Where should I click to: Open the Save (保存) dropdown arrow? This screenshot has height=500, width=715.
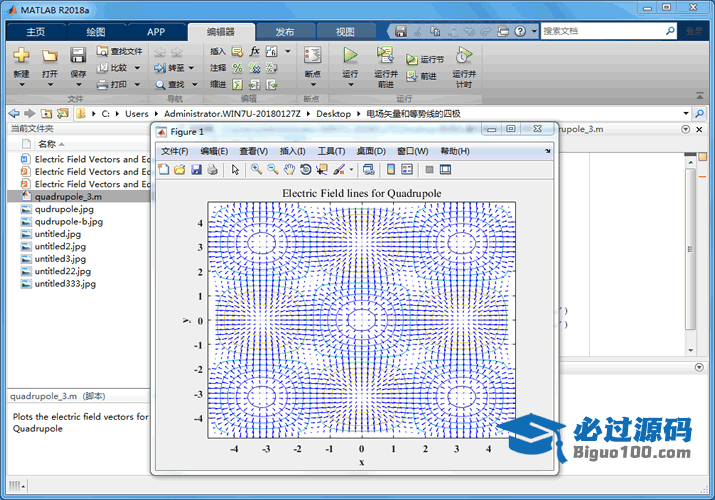(x=78, y=85)
